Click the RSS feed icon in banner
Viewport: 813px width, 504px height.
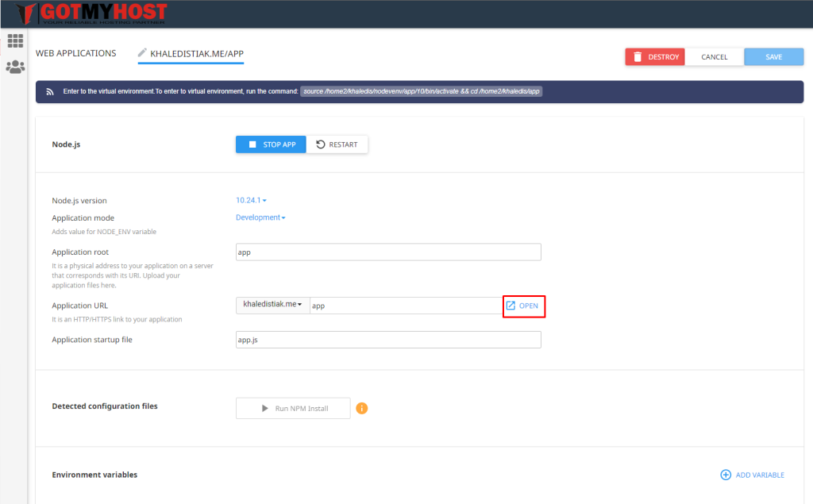click(49, 91)
